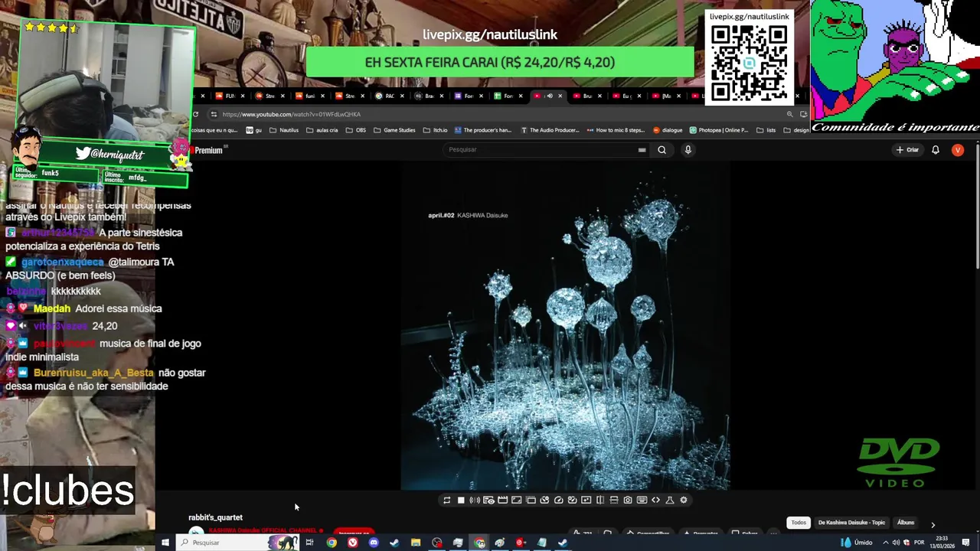
Task: Open the YouTube account avatar menu
Action: (957, 150)
